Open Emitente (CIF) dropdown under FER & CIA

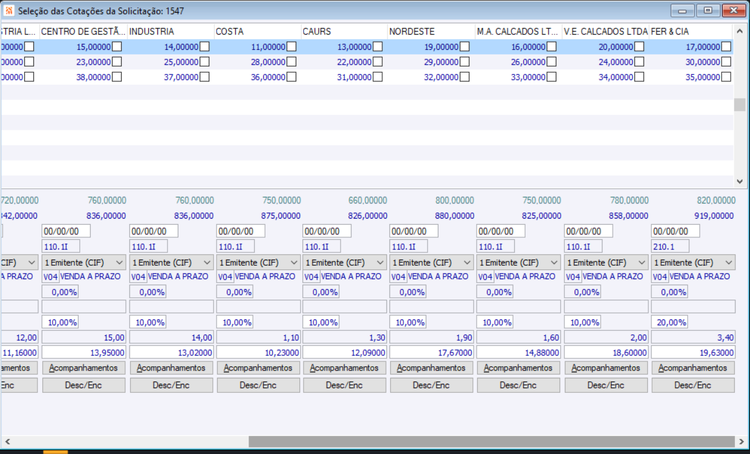click(x=693, y=263)
